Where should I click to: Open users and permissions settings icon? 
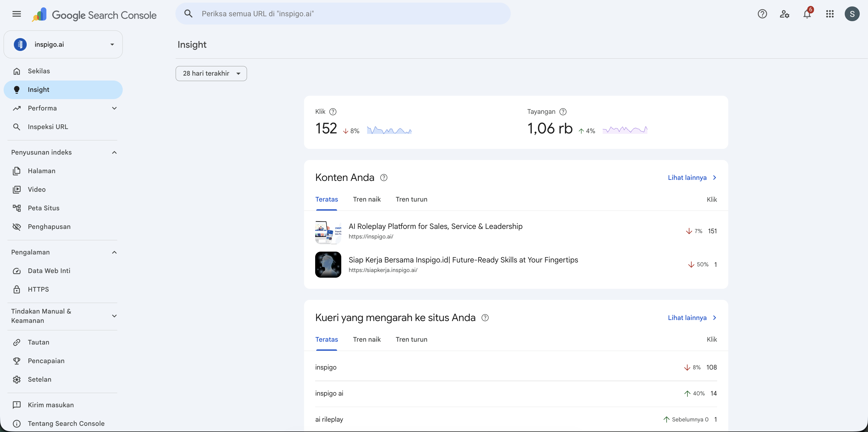tap(785, 14)
